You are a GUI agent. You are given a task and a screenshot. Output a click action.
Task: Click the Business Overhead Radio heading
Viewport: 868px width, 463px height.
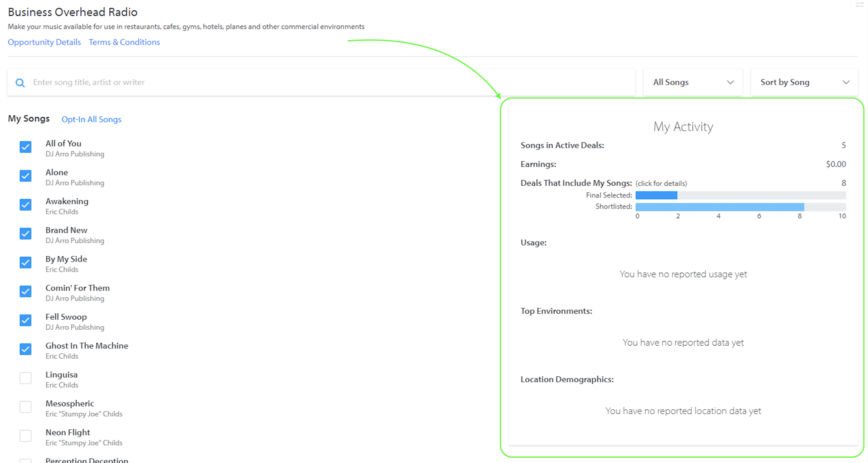point(73,12)
